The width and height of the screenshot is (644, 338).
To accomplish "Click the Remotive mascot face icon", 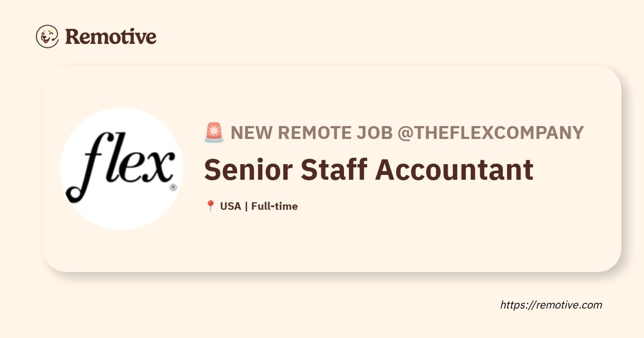I will (x=47, y=36).
